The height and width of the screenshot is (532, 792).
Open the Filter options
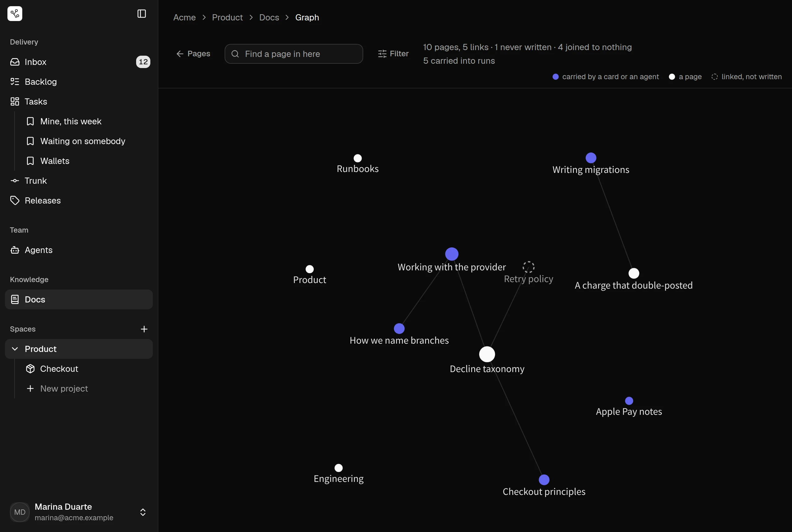[393, 54]
